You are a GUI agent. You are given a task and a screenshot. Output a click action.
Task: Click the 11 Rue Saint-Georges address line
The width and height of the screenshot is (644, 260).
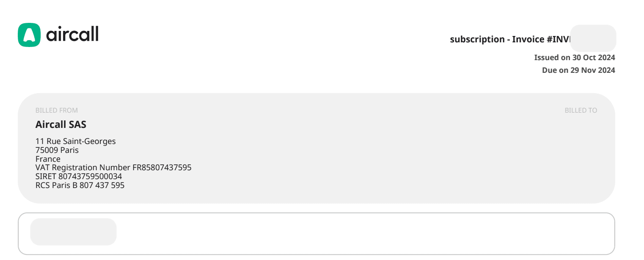75,141
